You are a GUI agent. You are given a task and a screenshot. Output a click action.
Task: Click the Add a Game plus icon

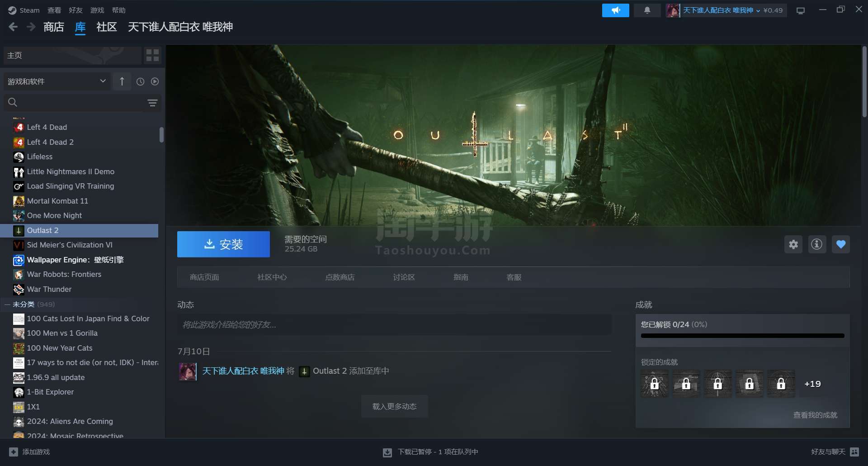click(14, 452)
